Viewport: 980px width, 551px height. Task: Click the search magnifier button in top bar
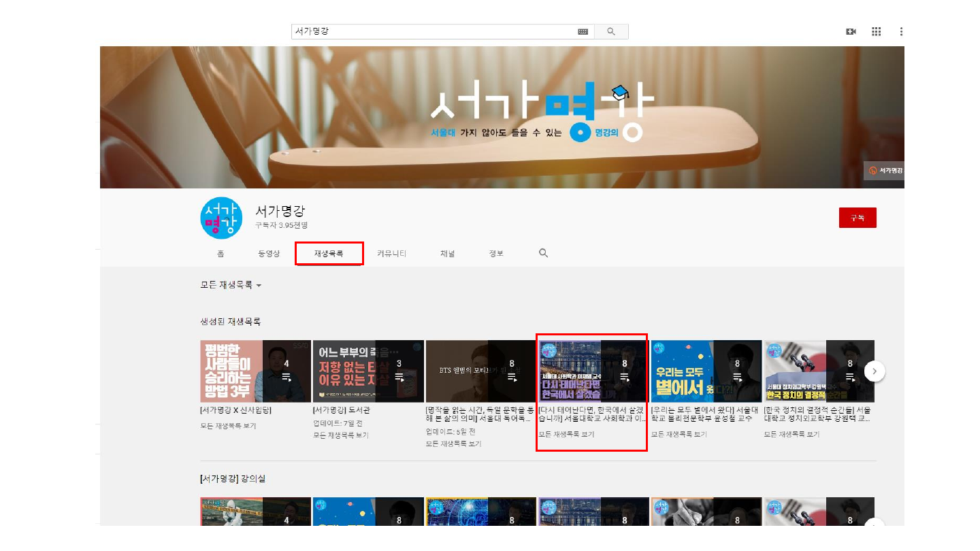[611, 31]
